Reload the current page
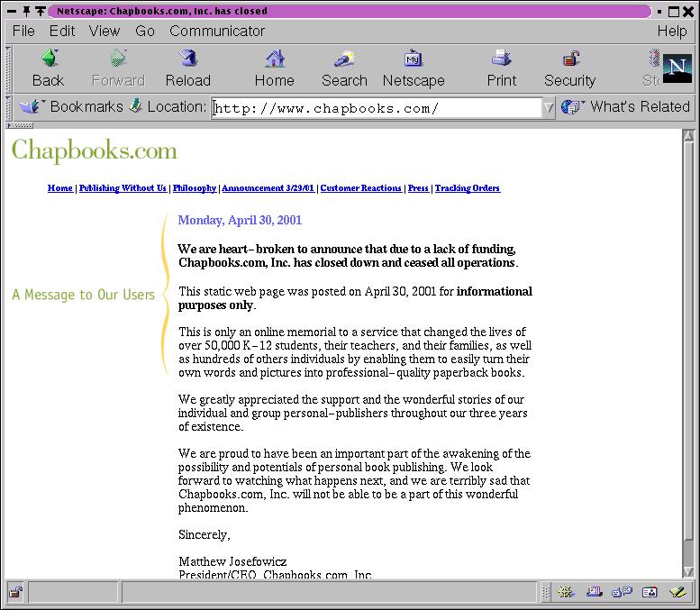Viewport: 700px width, 610px height. [x=188, y=68]
